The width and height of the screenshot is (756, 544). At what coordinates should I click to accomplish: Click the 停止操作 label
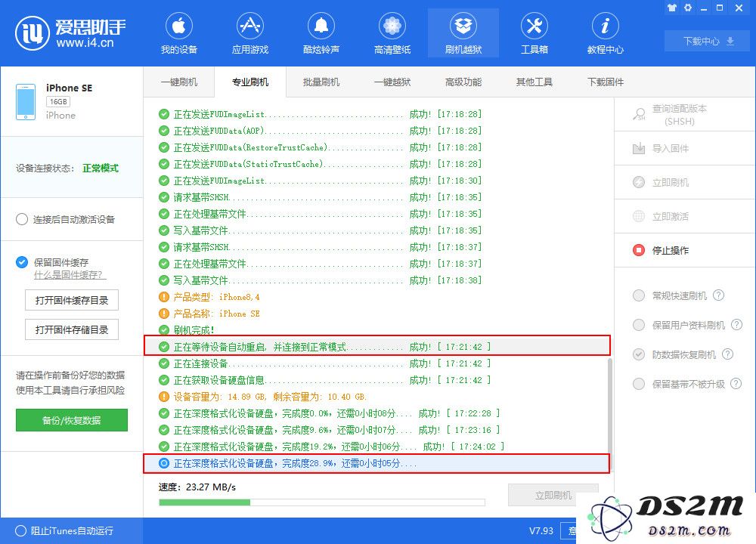click(670, 250)
